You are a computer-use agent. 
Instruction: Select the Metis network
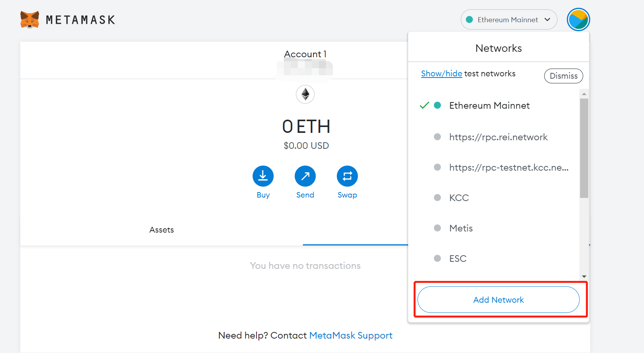494,228
